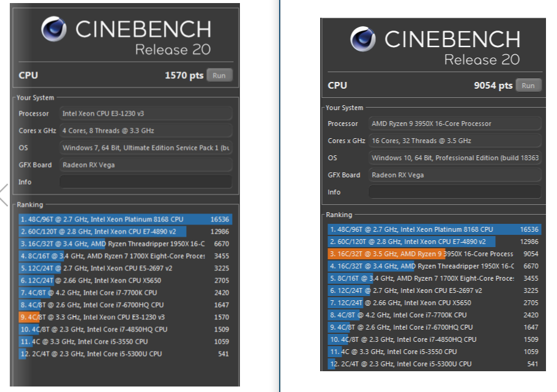Click Cinebench logo sphere in left window
Viewport: 557px width, 392px height.
(54, 29)
